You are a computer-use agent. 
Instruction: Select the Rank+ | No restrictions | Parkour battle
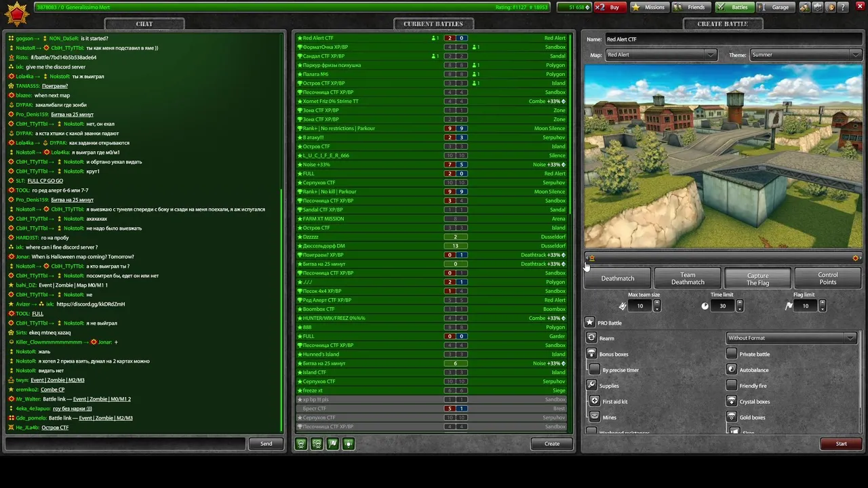(431, 128)
